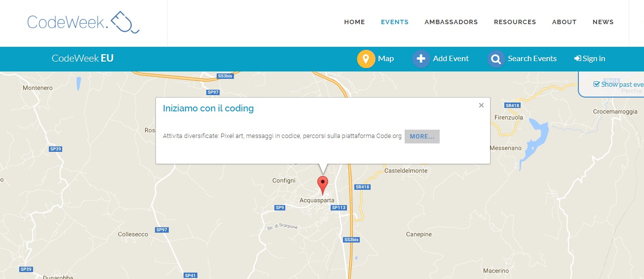This screenshot has height=279, width=644.
Task: Open the 'Iniziamo con il coding' event title
Action: [208, 108]
